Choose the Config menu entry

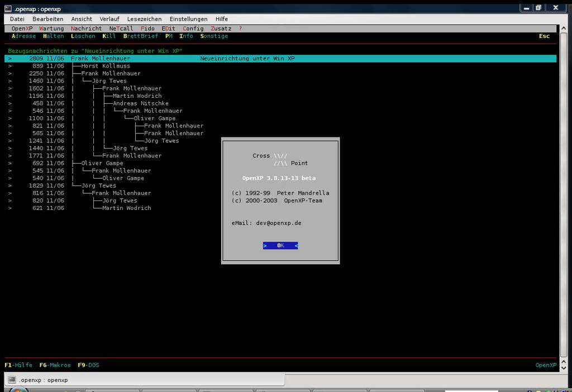tap(193, 28)
